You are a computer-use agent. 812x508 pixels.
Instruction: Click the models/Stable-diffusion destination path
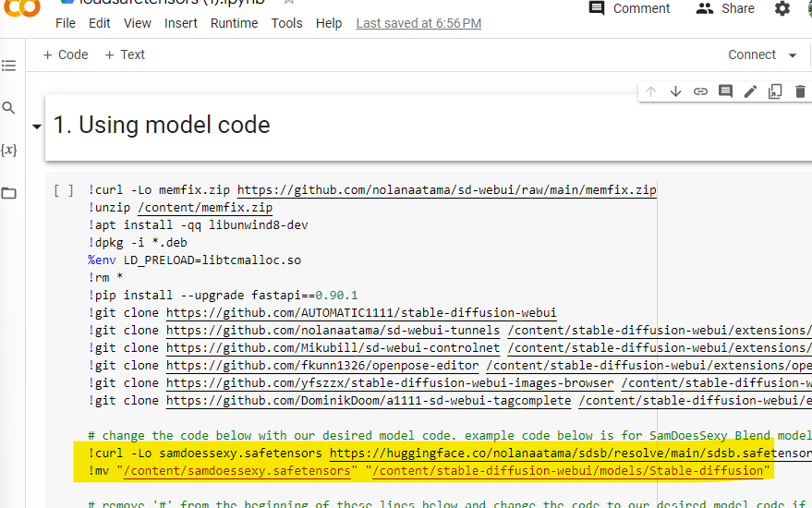pos(567,471)
